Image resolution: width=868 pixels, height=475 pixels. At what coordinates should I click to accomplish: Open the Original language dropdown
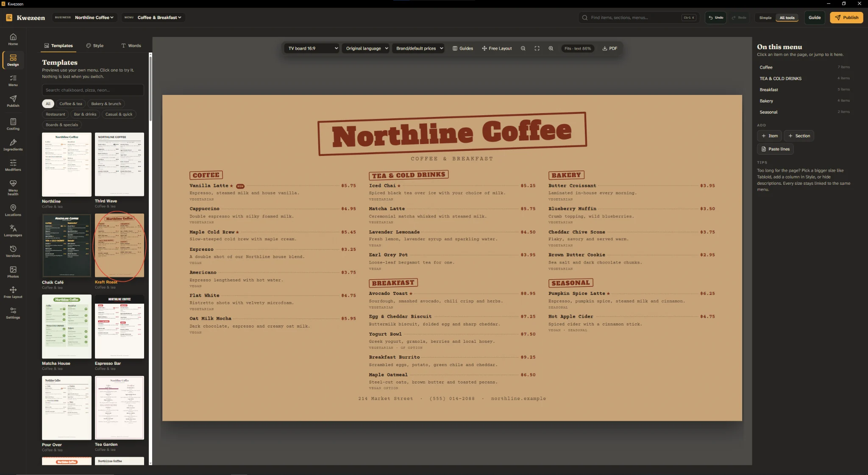[x=367, y=48]
